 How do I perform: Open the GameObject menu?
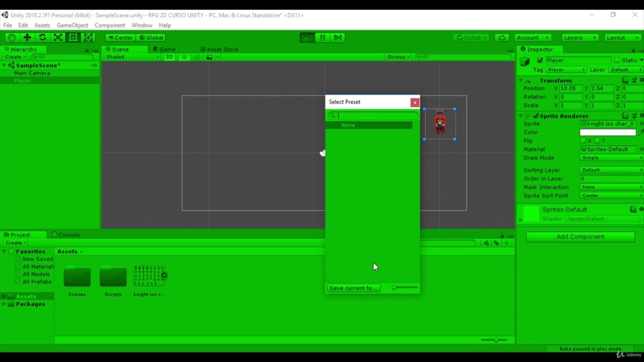(x=72, y=25)
